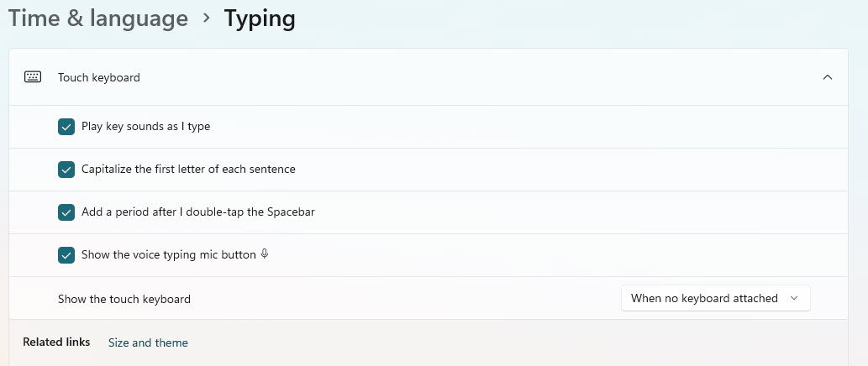Click the Related links heading

(56, 342)
